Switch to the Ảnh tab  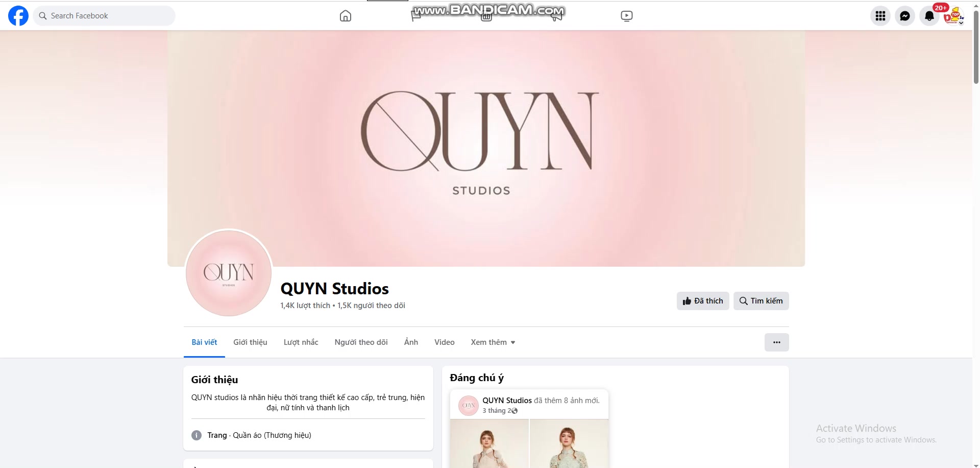(x=411, y=342)
